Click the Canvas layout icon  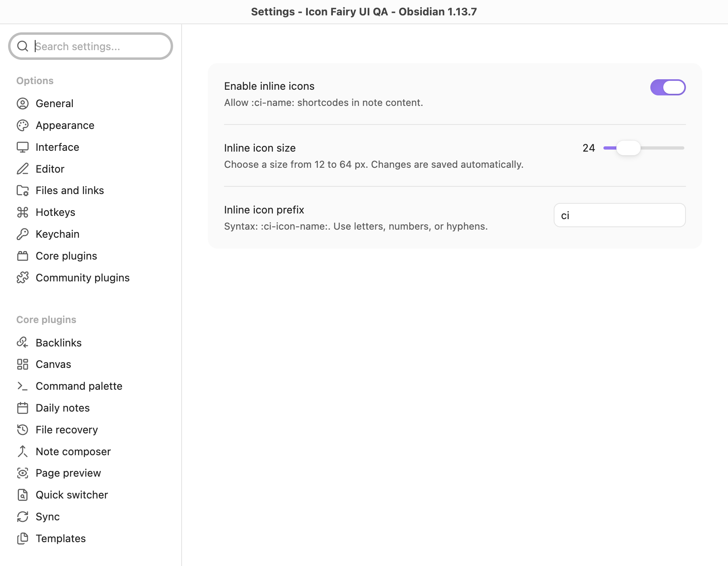coord(23,364)
